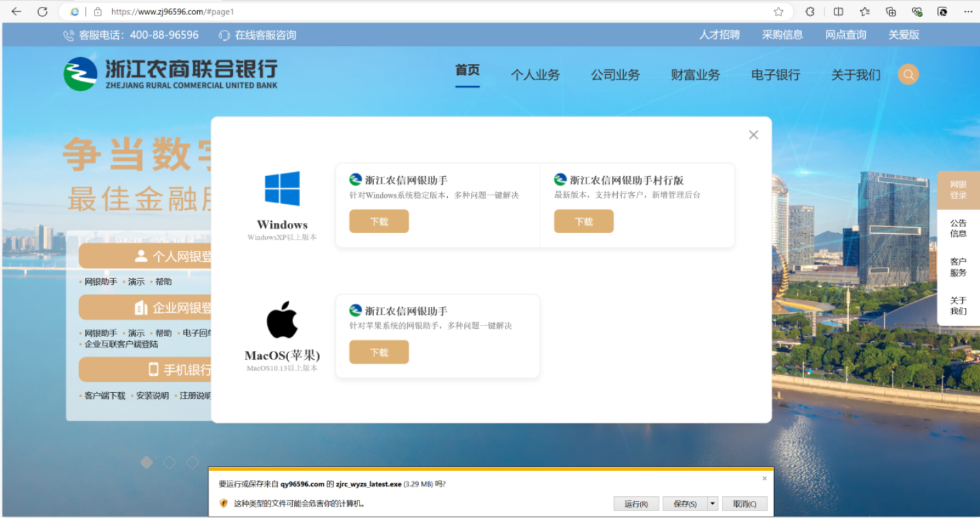The height and width of the screenshot is (518, 980).
Task: Expand the 保存 save options dropdown arrow
Action: [712, 504]
